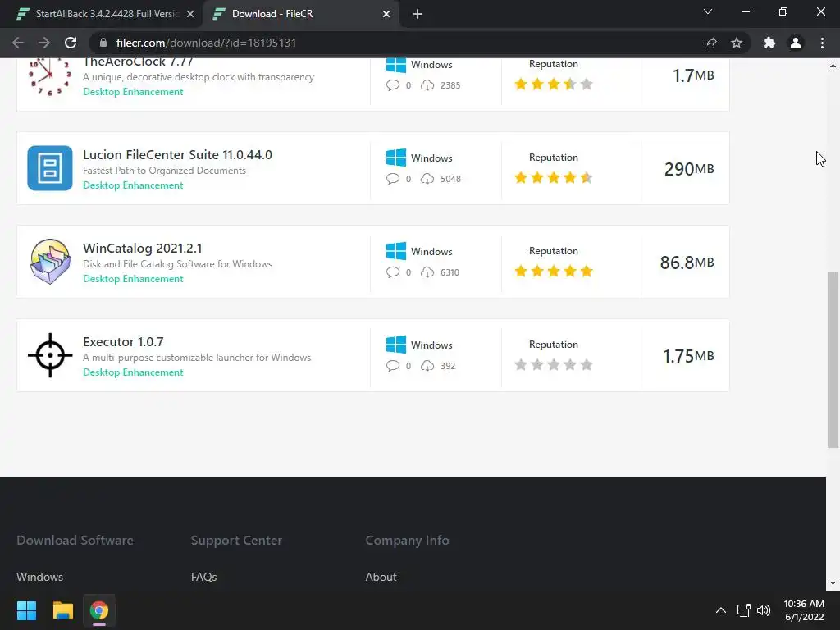This screenshot has height=630, width=840.
Task: Open Lucion FileCenter Suite 11.0.44.0 title
Action: [177, 155]
